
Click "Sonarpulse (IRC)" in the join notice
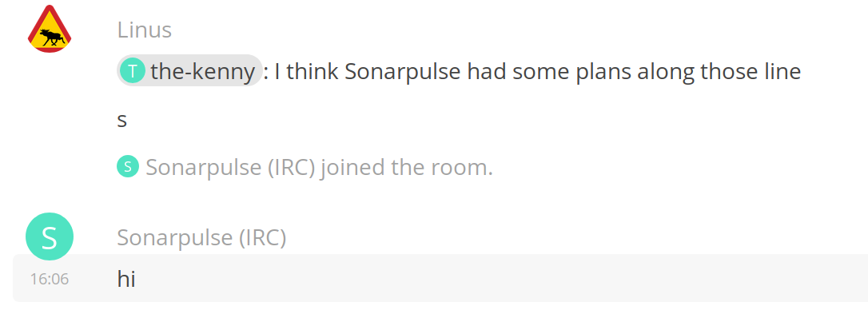pos(231,167)
